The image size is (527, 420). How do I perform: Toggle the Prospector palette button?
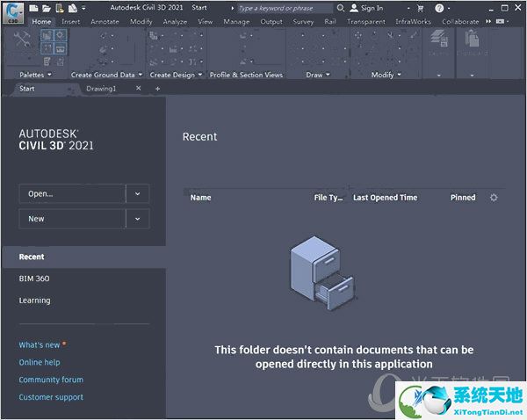[x=47, y=35]
